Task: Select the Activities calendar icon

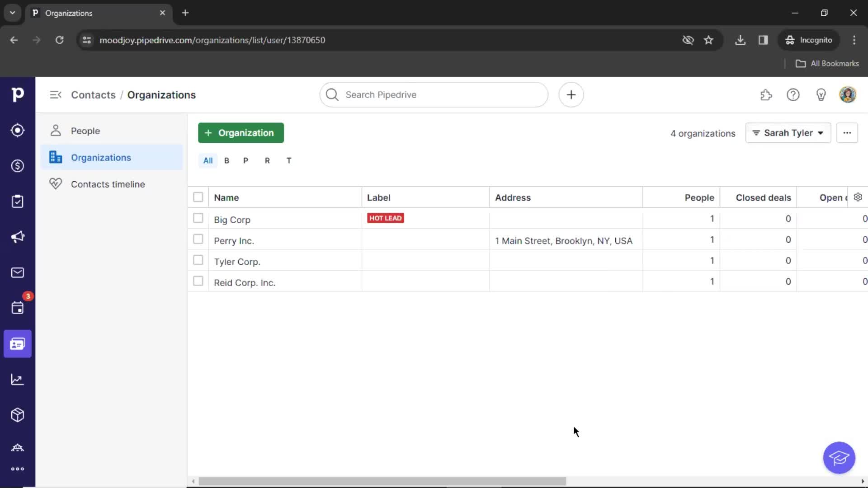Action: pos(17,308)
